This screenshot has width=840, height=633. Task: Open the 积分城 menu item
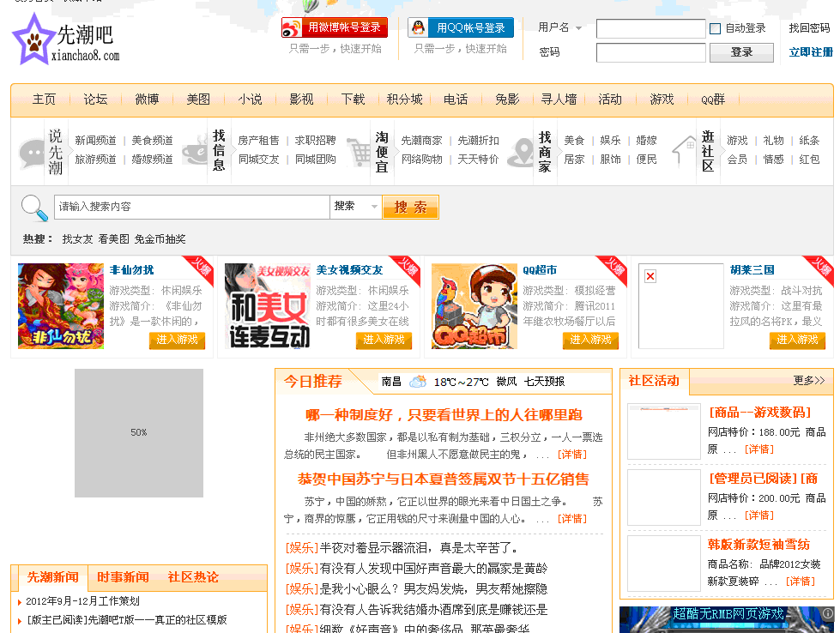click(404, 99)
